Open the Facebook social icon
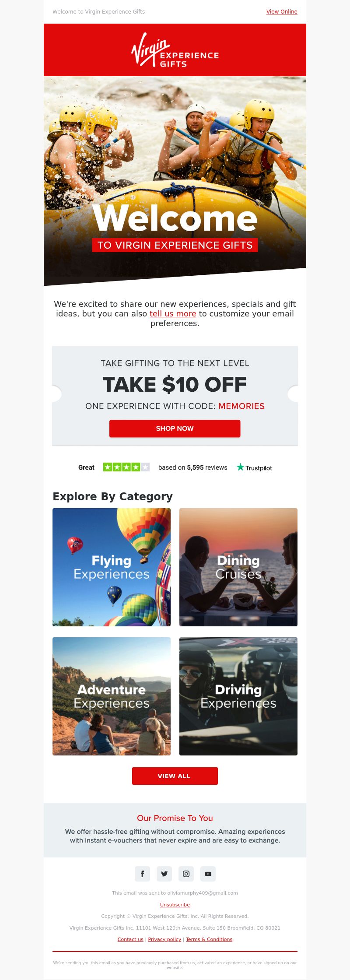Screen dimensions: 350x980 (x=142, y=874)
